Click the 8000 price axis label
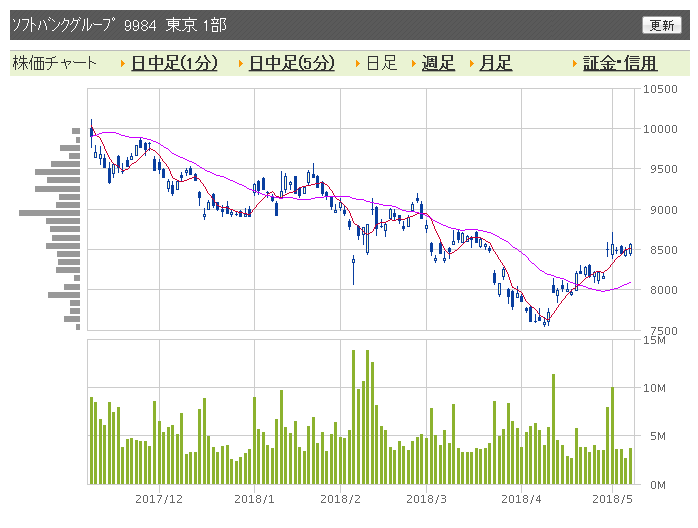698x528 pixels. (663, 290)
